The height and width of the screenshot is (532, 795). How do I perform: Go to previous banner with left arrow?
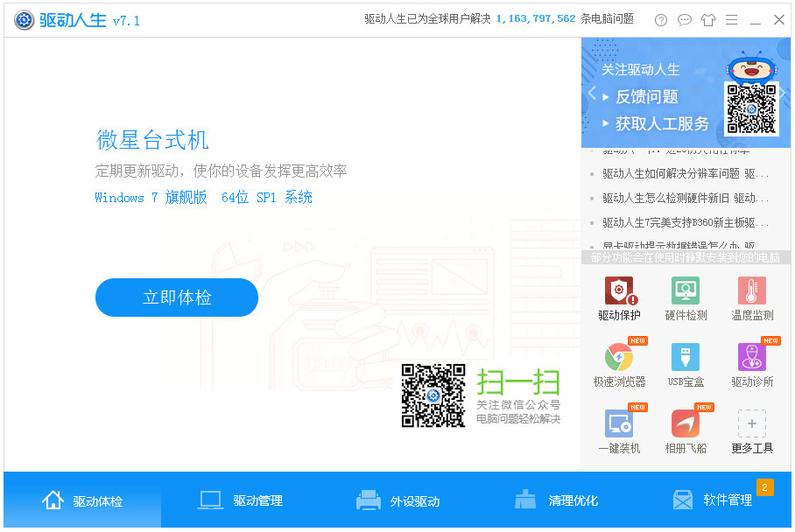click(591, 94)
